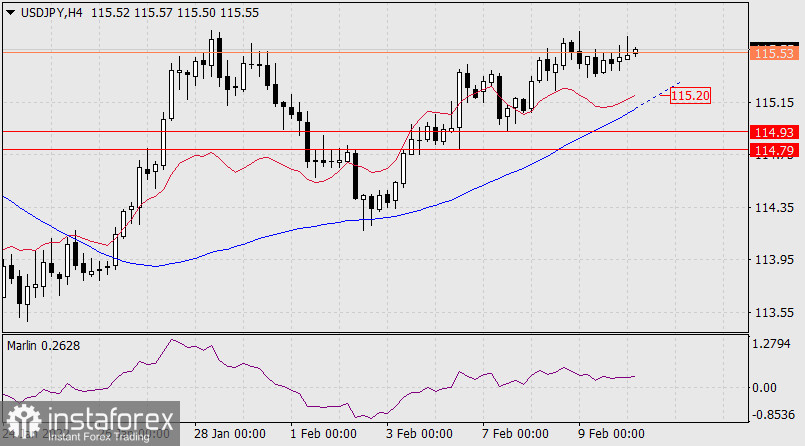Click the latest candlestick on the chart
This screenshot has height=446, width=805.
[x=636, y=51]
